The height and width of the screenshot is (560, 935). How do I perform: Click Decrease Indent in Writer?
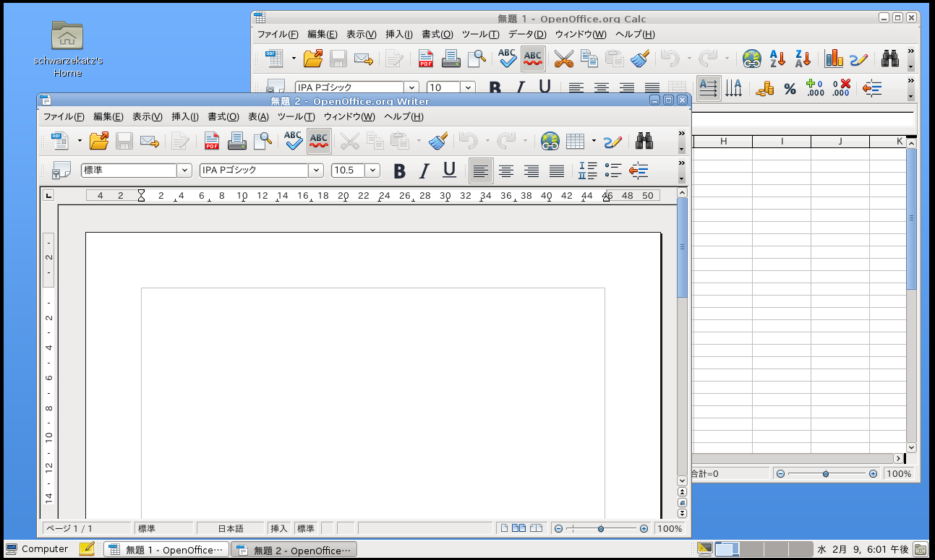click(639, 171)
